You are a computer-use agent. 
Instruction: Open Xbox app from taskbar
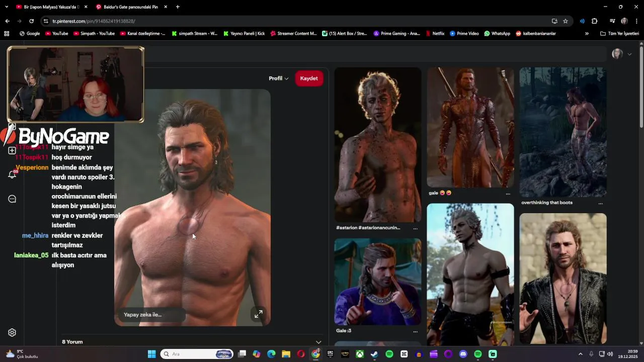tap(360, 354)
